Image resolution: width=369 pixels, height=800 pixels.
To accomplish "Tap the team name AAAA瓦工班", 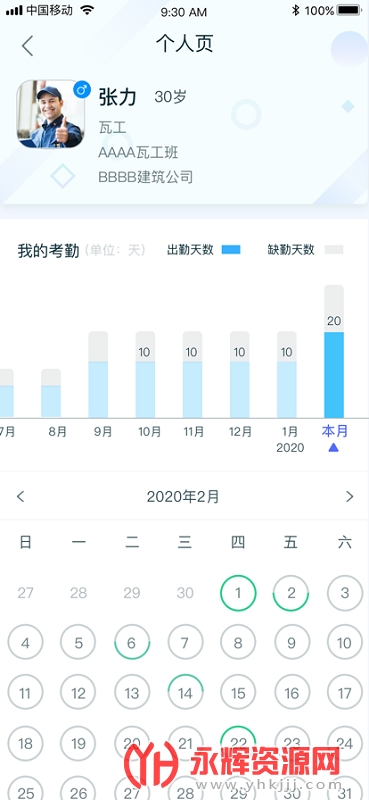I will 138,153.
